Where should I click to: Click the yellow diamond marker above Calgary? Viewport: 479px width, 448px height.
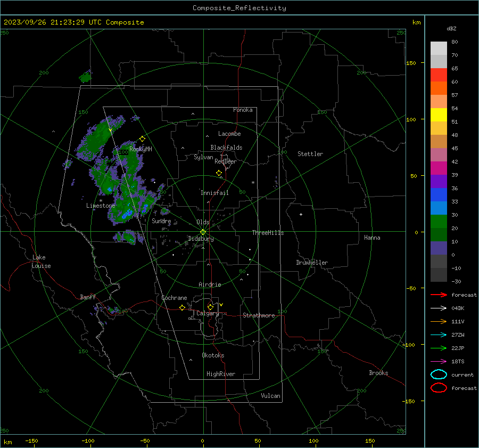click(x=210, y=307)
